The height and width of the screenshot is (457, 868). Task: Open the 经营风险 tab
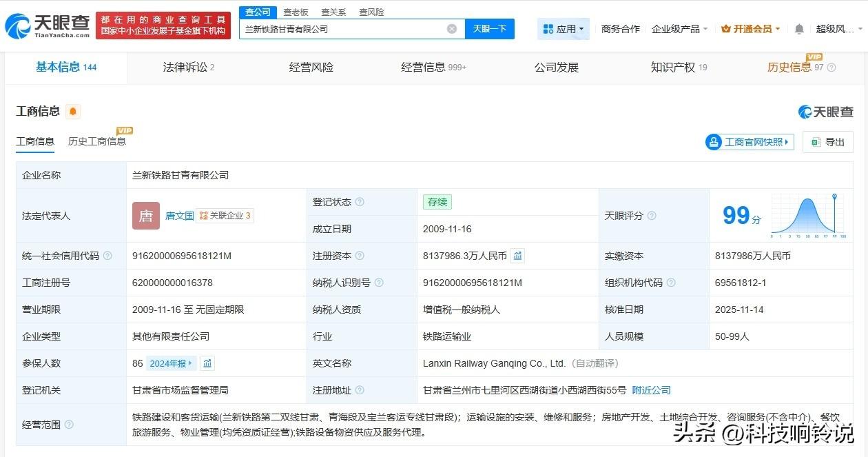[311, 68]
